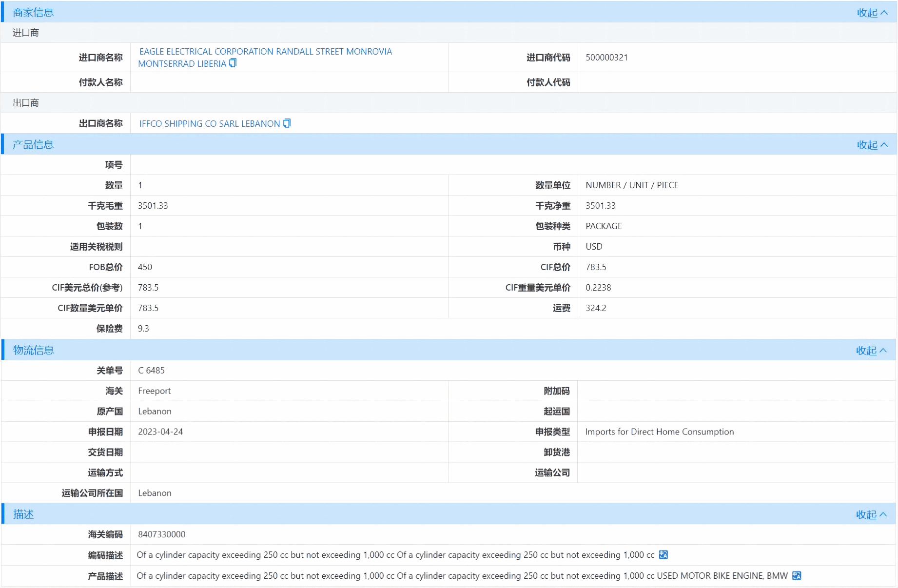Viewport: 898px width, 588px height.
Task: Collapse the 产品信息 section
Action: (x=872, y=145)
